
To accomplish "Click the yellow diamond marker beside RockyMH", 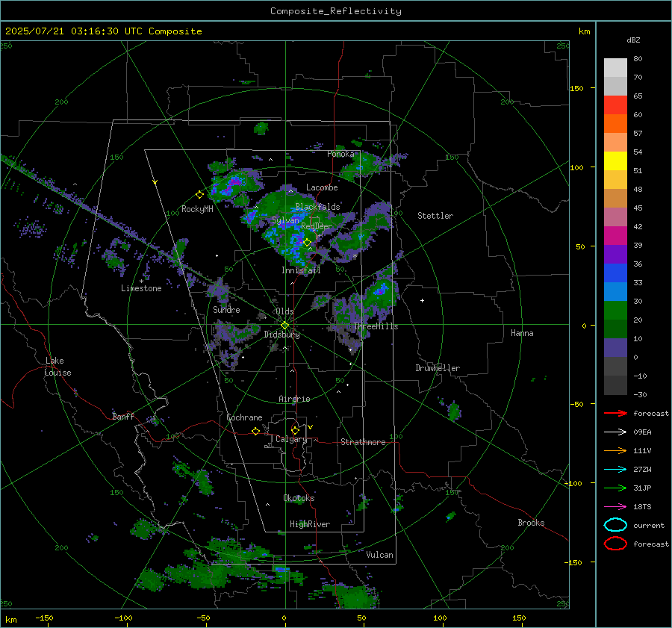I will [199, 195].
